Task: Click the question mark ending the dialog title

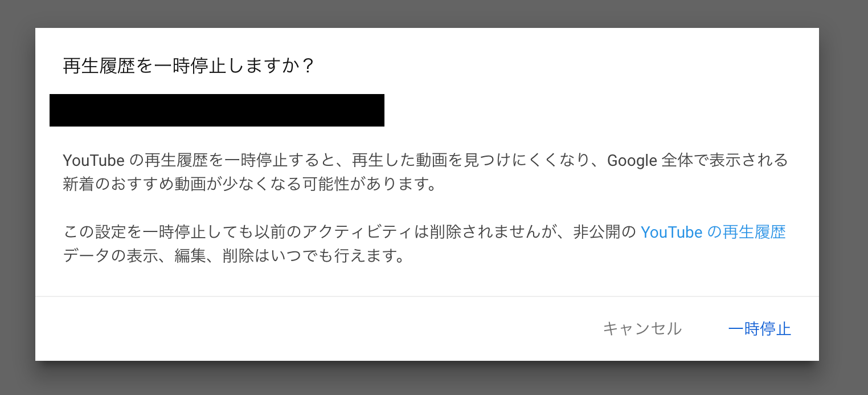Action: pyautogui.click(x=308, y=66)
